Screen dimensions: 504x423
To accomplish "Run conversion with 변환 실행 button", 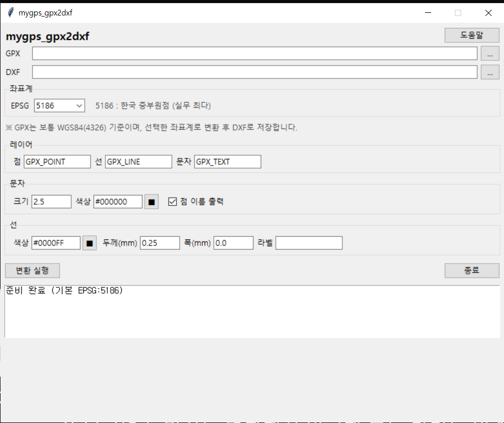I will click(32, 270).
